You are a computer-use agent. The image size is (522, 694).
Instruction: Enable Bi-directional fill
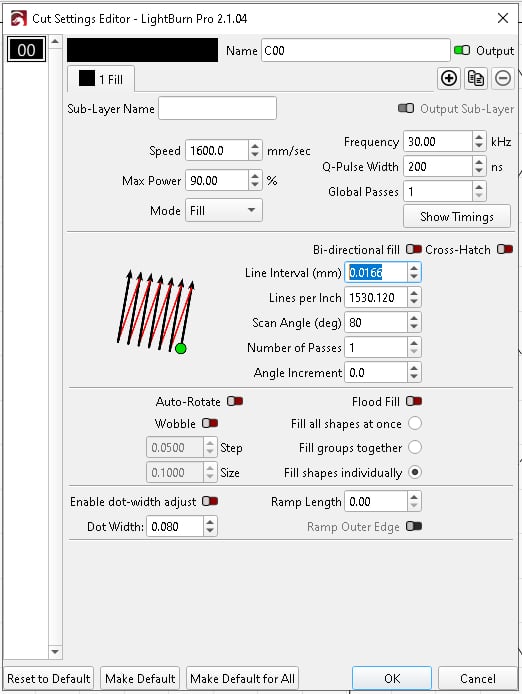414,249
